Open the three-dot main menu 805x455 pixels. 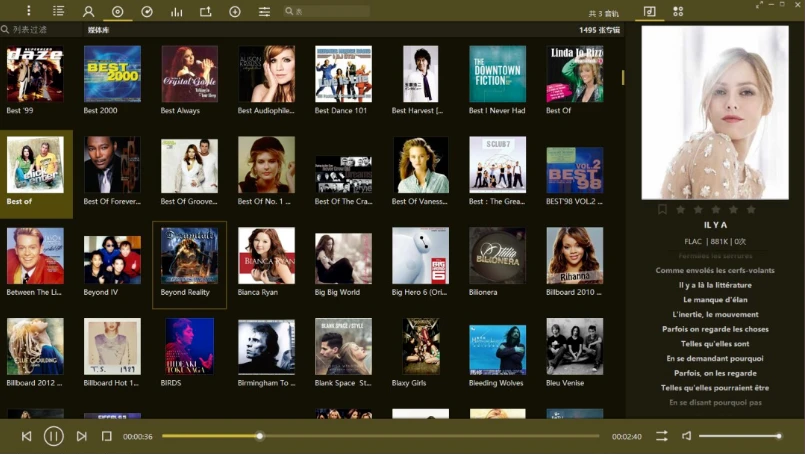(28, 11)
